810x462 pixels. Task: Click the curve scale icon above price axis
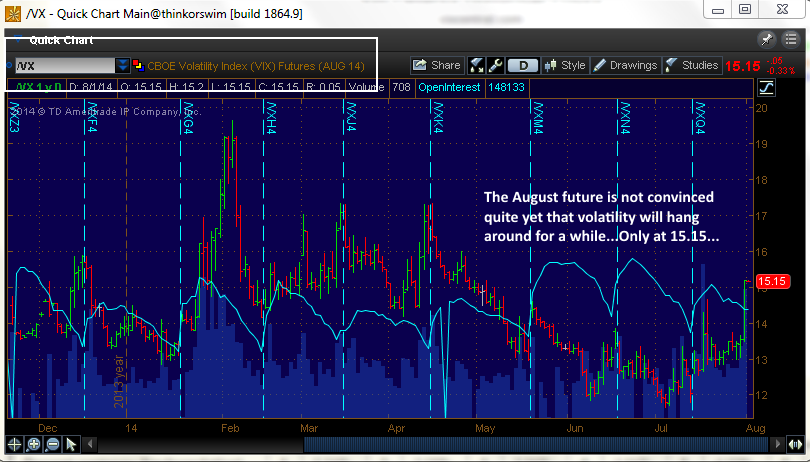(x=766, y=87)
